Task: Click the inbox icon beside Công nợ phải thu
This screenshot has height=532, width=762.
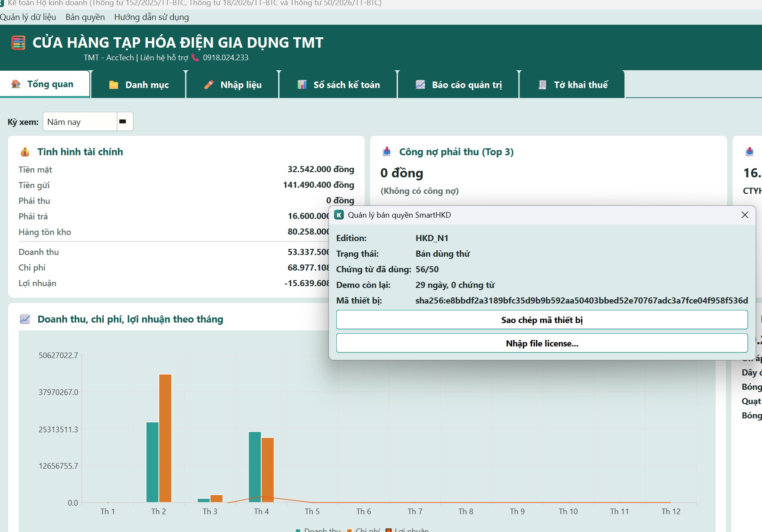Action: [387, 152]
